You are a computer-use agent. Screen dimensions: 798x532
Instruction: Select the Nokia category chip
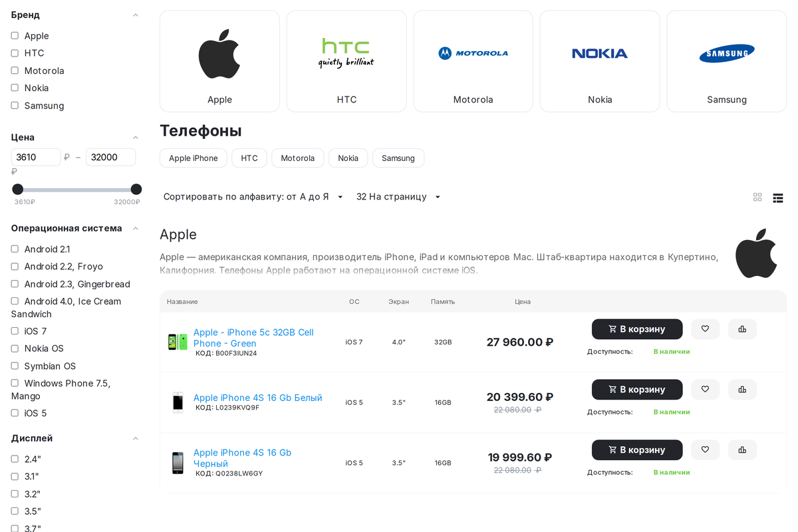coord(348,158)
